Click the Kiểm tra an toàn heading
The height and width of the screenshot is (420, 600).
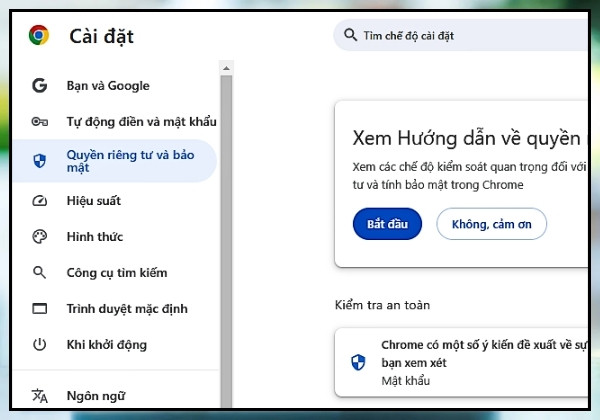pos(382,305)
